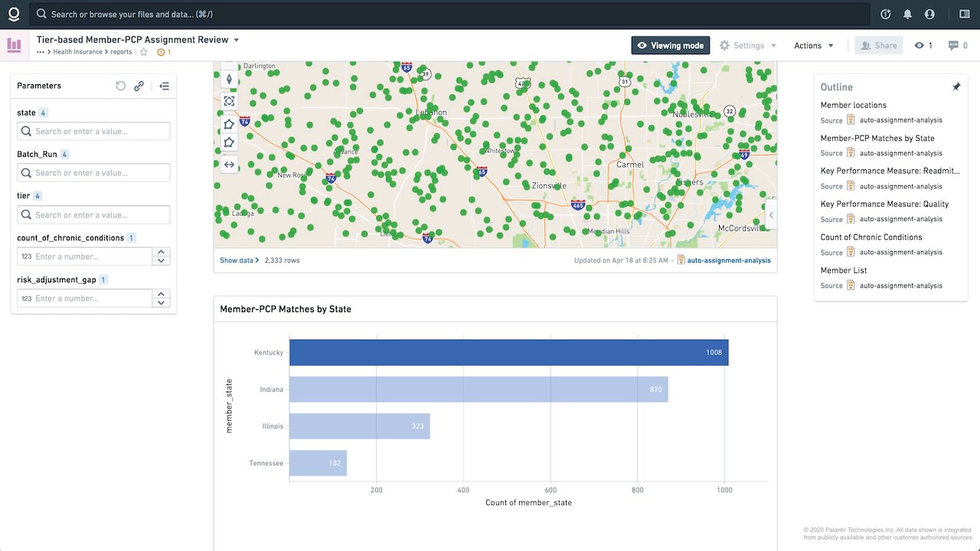Click the notifications bell icon
The width and height of the screenshot is (980, 551).
(x=907, y=14)
